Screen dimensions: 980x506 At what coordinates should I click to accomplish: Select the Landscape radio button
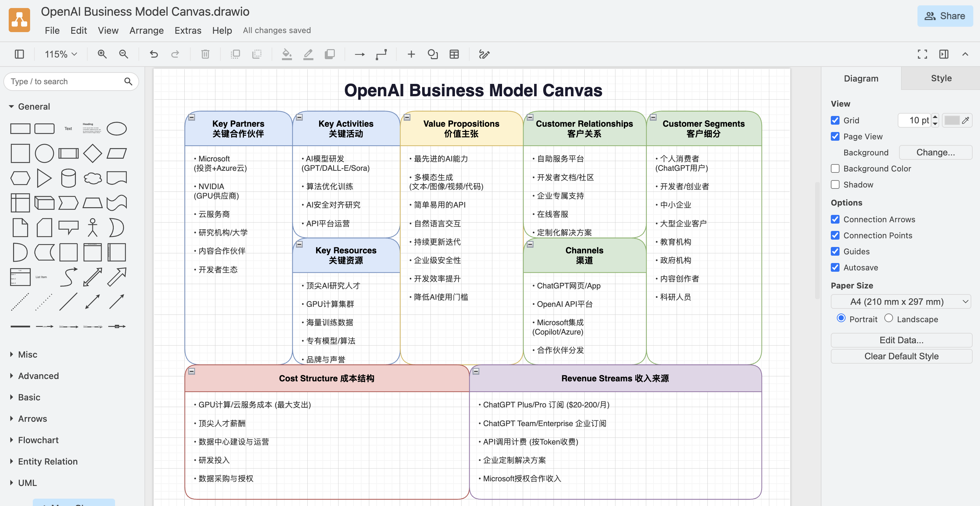tap(888, 318)
